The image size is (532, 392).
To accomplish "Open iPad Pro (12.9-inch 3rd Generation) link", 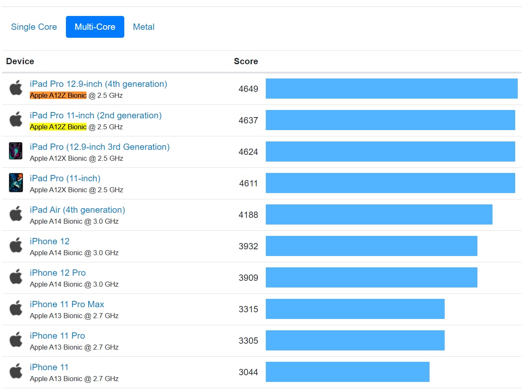I will [100, 147].
